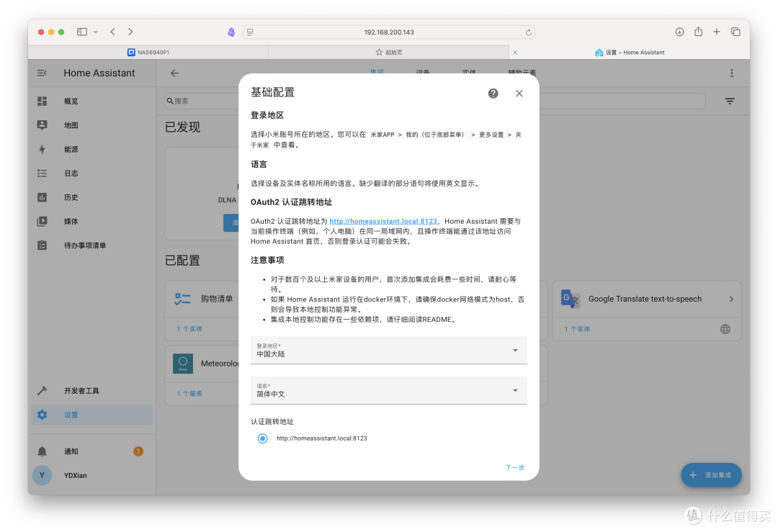Viewport: 778px width, 532px height.
Task: Open 能源 in the sidebar
Action: point(91,149)
